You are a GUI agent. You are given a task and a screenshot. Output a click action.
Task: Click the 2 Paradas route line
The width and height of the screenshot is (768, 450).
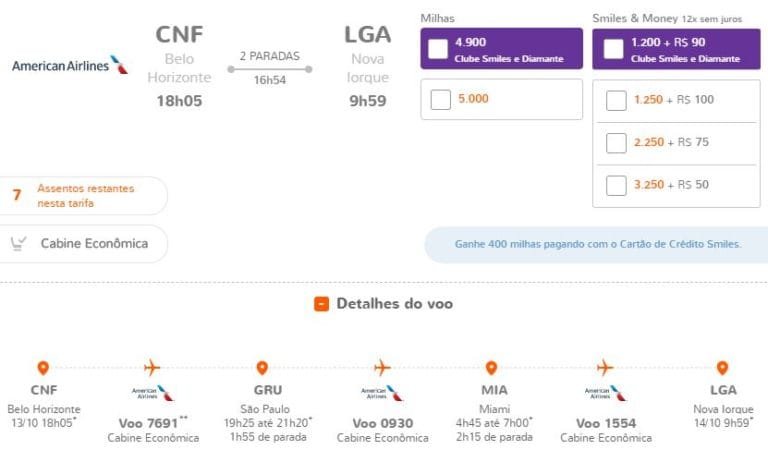[269, 69]
